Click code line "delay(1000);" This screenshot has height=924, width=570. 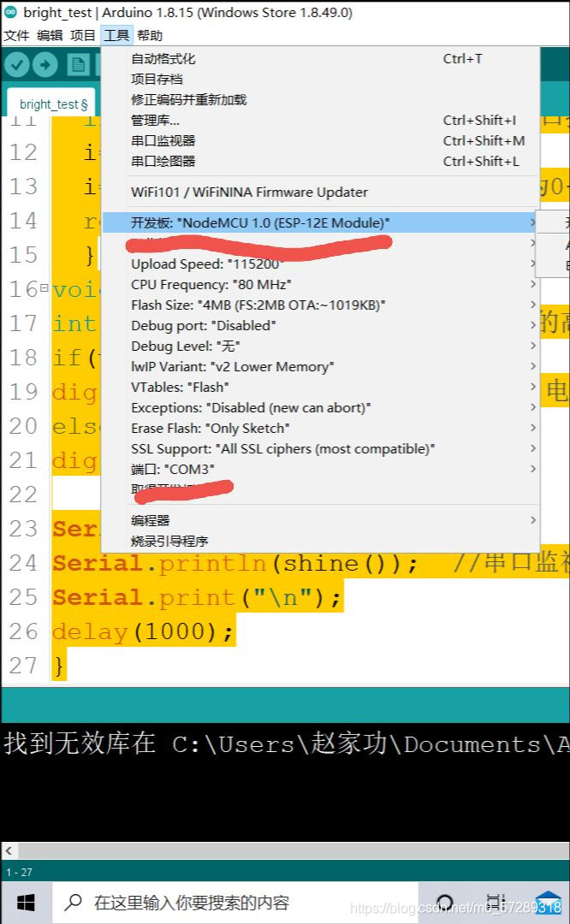(x=143, y=631)
